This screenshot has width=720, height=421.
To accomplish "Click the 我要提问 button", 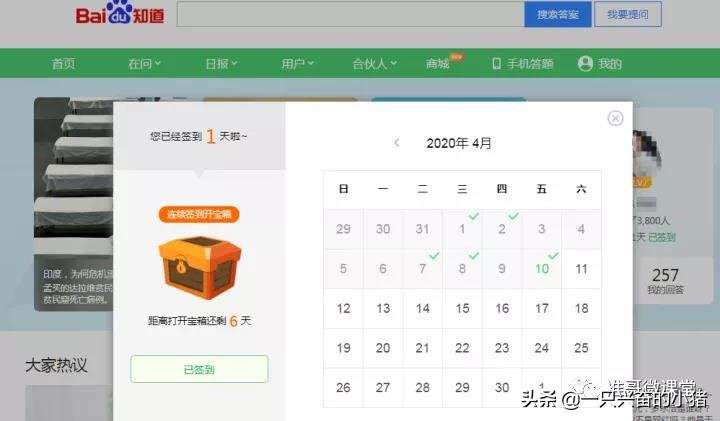I will [x=628, y=14].
